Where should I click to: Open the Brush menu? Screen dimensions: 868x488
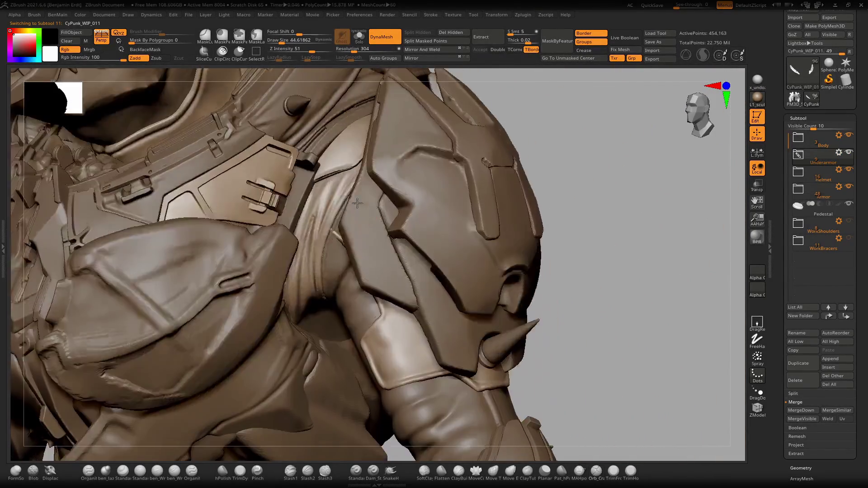34,14
